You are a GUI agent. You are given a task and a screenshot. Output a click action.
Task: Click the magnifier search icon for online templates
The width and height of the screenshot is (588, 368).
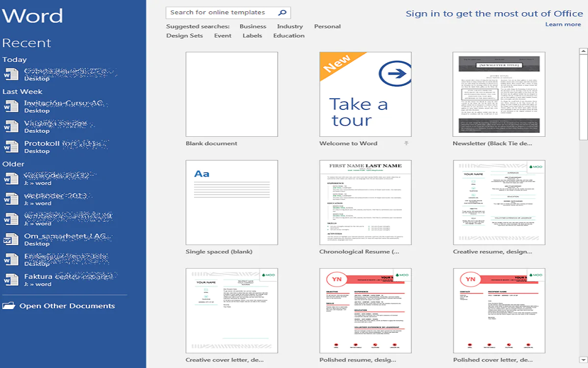point(282,13)
